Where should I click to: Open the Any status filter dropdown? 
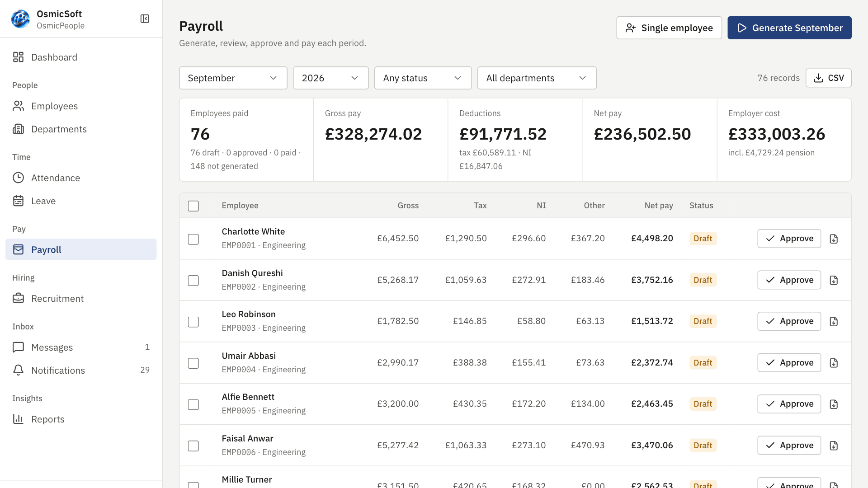[x=423, y=78]
